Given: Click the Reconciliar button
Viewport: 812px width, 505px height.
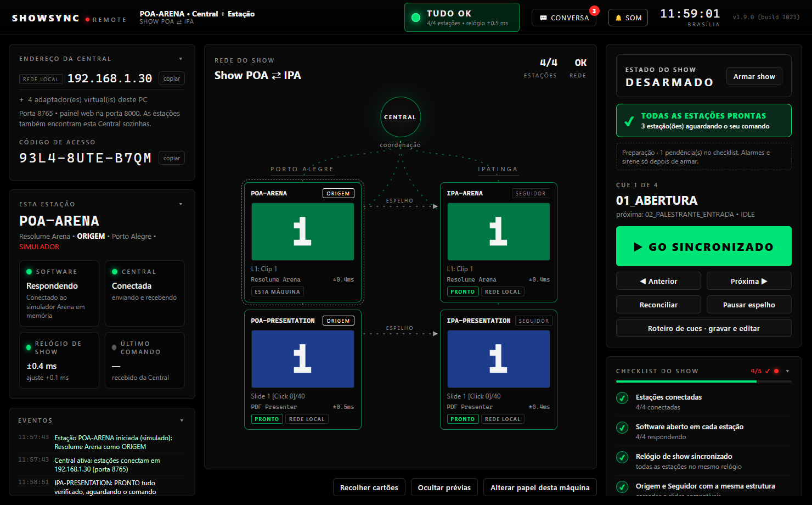Looking at the screenshot, I should (658, 305).
